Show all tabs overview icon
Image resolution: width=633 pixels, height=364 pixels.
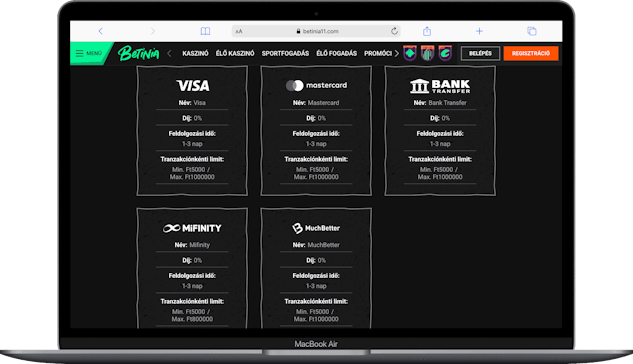(532, 31)
